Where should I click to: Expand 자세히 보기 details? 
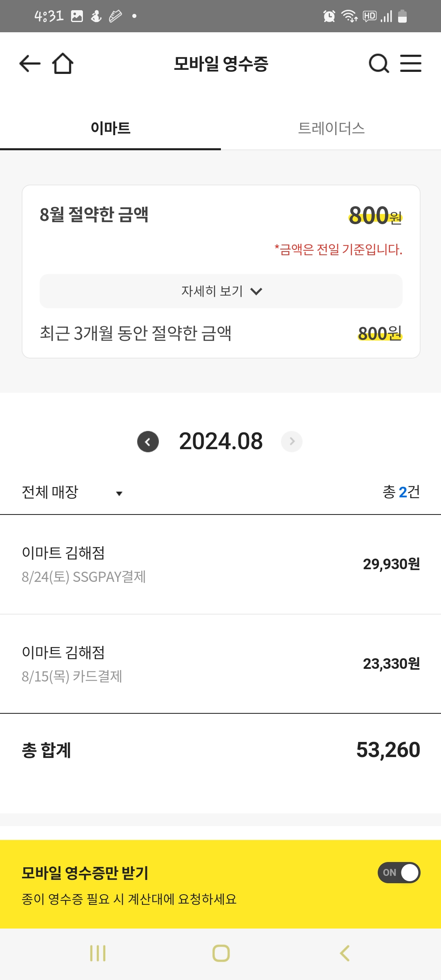pyautogui.click(x=221, y=291)
